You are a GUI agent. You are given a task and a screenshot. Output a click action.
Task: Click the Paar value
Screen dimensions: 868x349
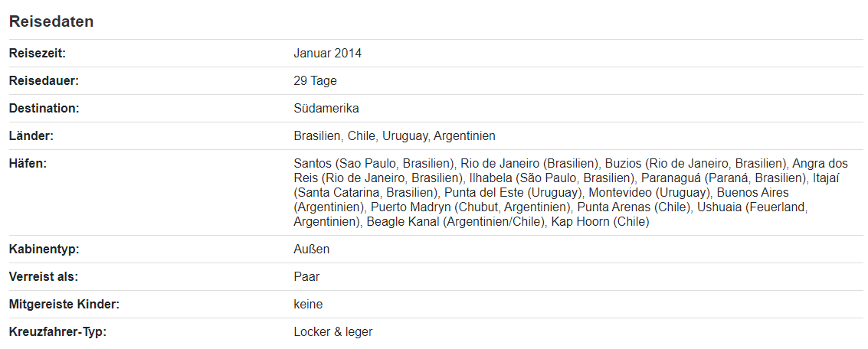pos(306,277)
